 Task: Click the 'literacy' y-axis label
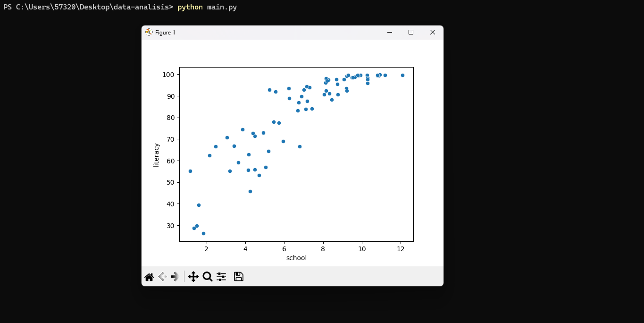pyautogui.click(x=156, y=155)
